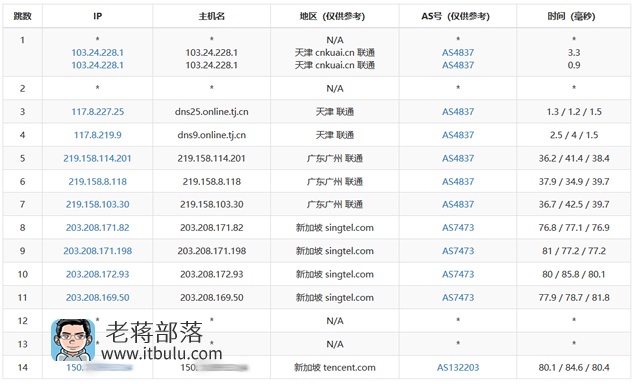
Task: Open IP link 219.158.103.30
Action: coord(98,205)
